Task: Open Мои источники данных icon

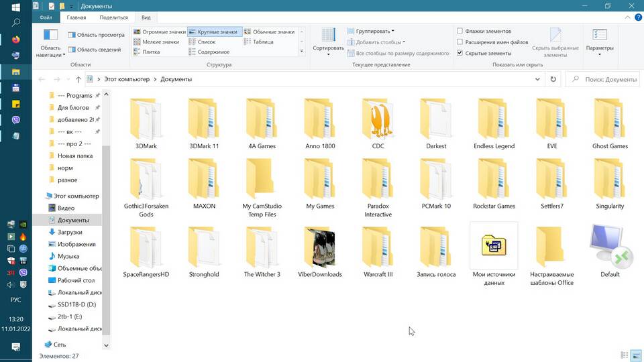Action: [x=494, y=245]
